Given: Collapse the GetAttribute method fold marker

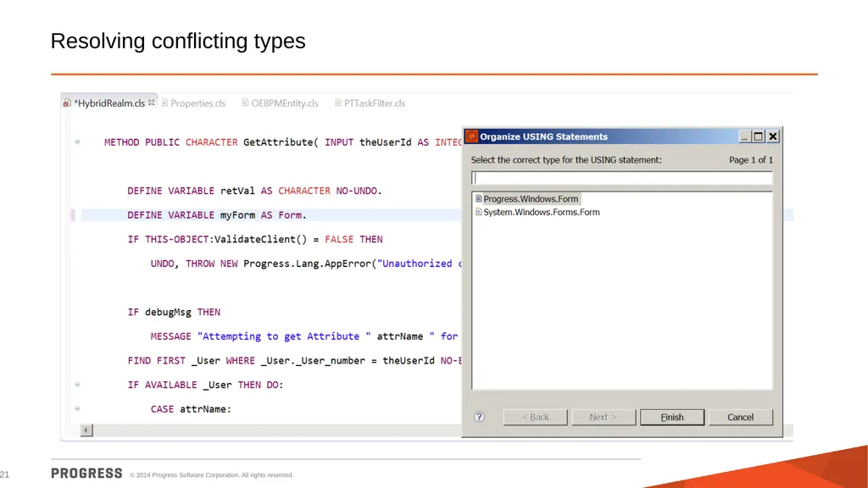Looking at the screenshot, I should click(77, 142).
